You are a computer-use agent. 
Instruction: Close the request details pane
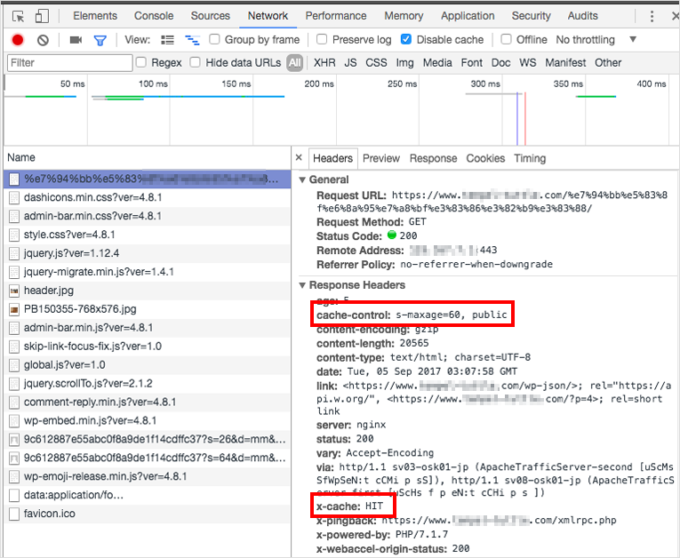299,158
